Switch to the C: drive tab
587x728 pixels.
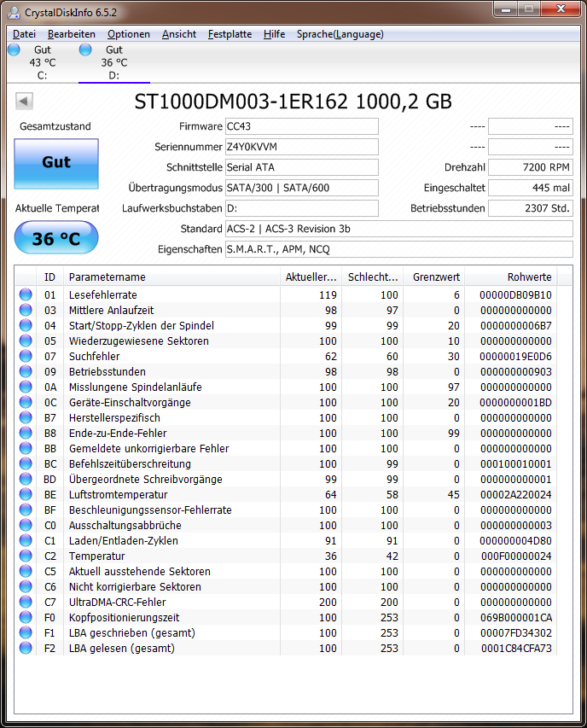[42, 62]
